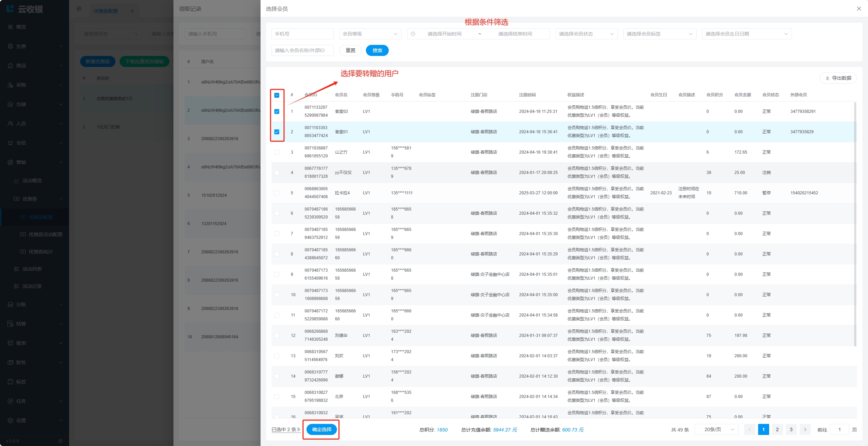Close the 优惠券配置 tab with X icon
Screen dimensions: 868x446
pos(132,11)
